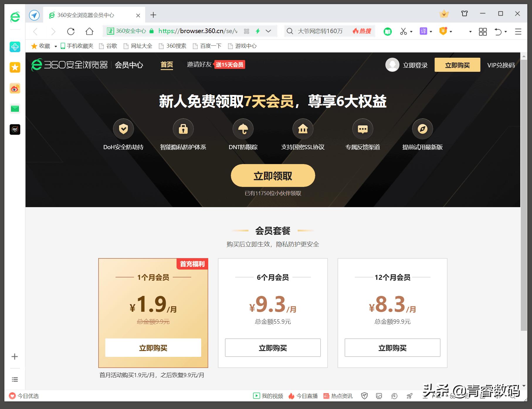532x409 pixels.
Task: Click 热点资讯 in the bottom status bar
Action: 341,396
